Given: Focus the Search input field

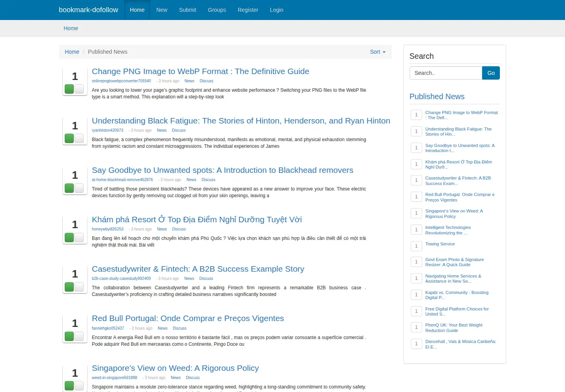Looking at the screenshot, I should (446, 73).
